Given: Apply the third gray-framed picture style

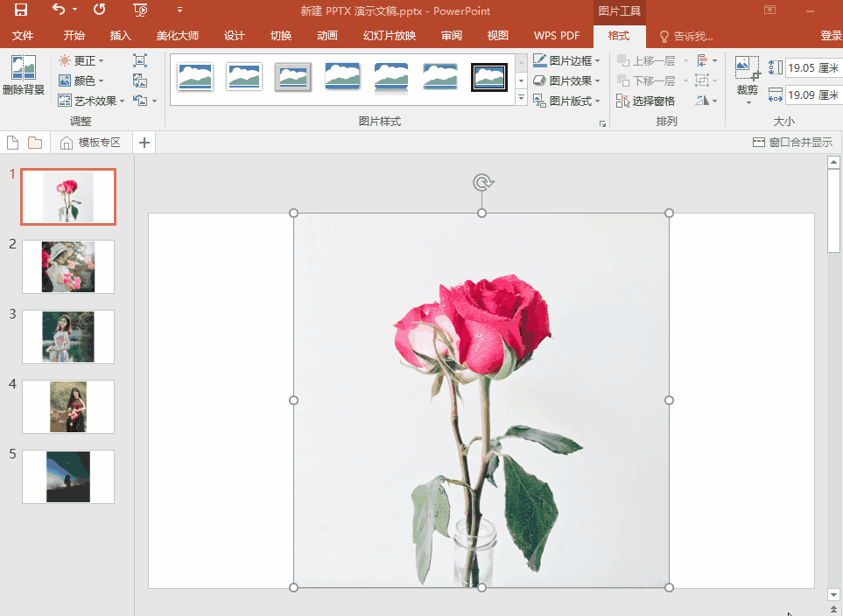Looking at the screenshot, I should [293, 76].
